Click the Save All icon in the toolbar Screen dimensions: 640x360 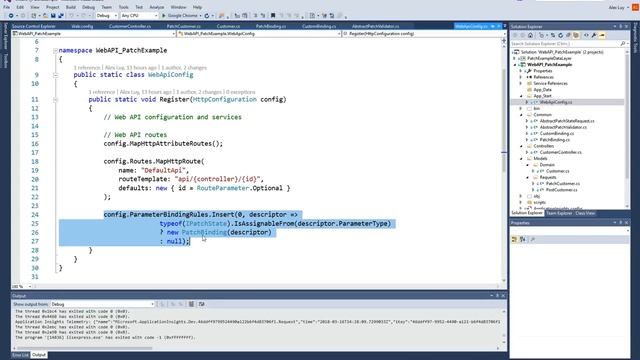coord(61,16)
